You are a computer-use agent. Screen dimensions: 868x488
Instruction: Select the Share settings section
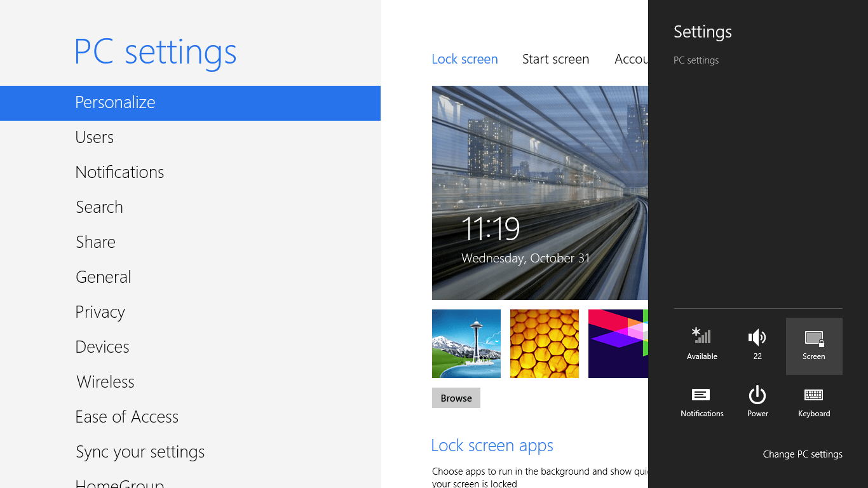[x=95, y=241]
